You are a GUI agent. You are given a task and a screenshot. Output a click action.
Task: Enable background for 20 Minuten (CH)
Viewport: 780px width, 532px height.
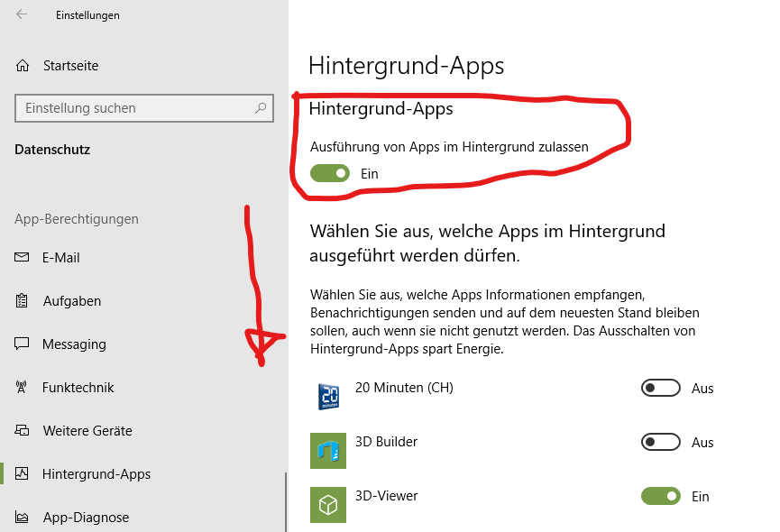pos(661,388)
